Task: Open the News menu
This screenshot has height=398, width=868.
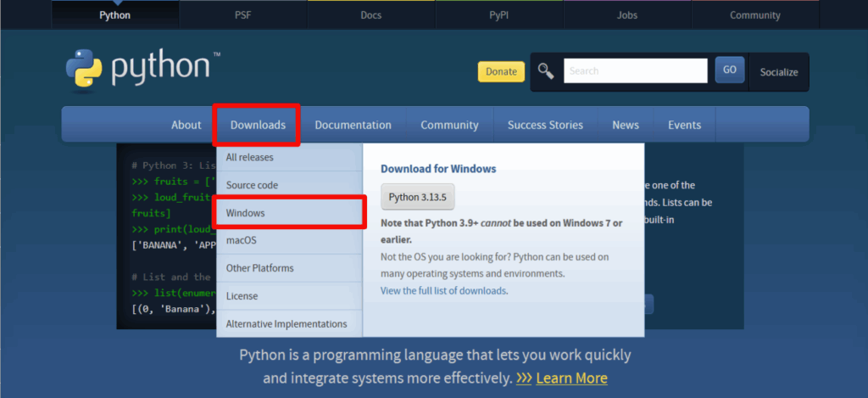Action: pyautogui.click(x=626, y=125)
